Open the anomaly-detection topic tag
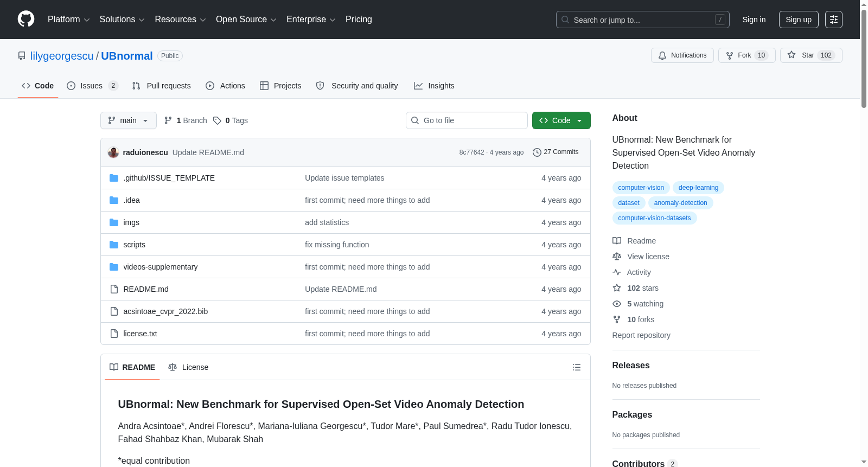This screenshot has width=868, height=467. [x=680, y=203]
